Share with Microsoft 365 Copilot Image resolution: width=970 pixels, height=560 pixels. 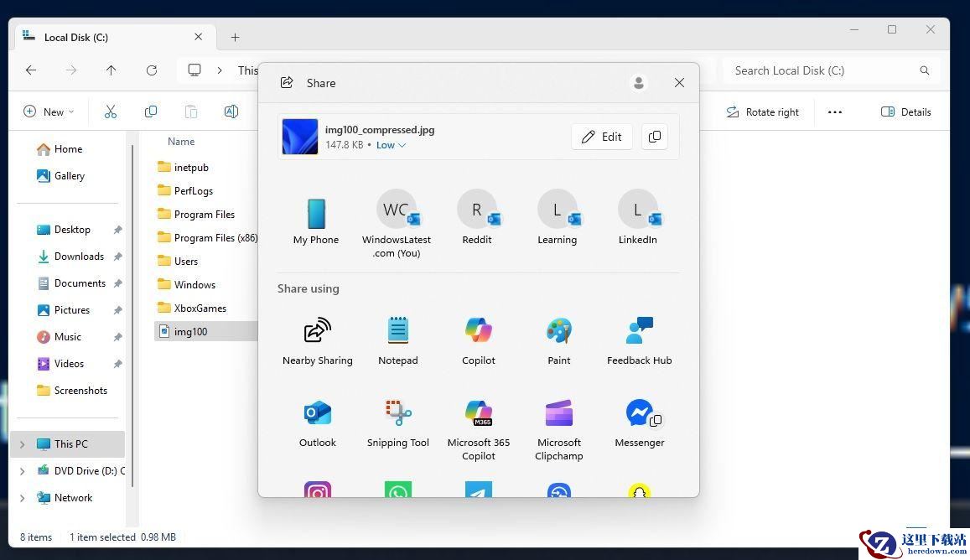point(478,430)
